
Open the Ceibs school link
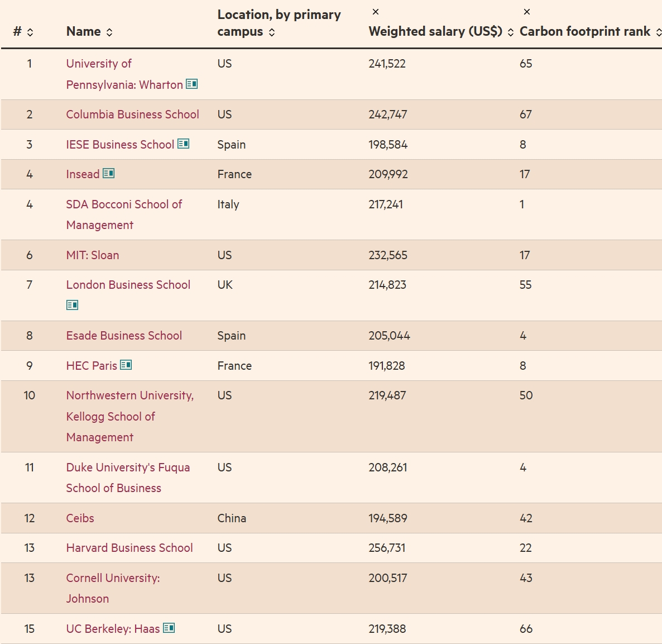[80, 518]
